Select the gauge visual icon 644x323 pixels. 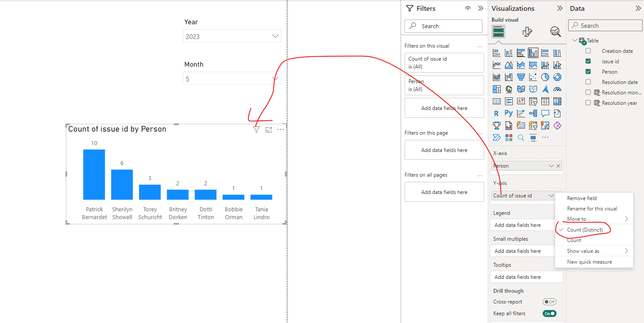point(557,89)
